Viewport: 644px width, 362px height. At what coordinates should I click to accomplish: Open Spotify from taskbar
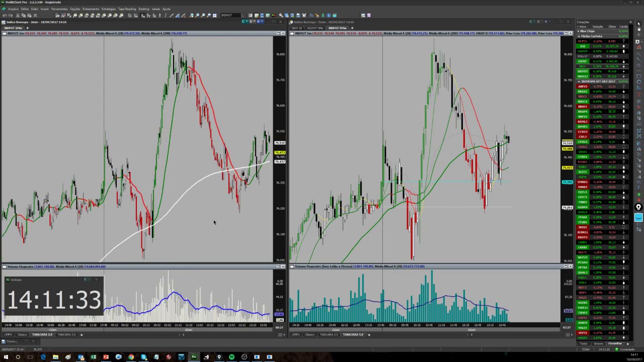coord(231,357)
